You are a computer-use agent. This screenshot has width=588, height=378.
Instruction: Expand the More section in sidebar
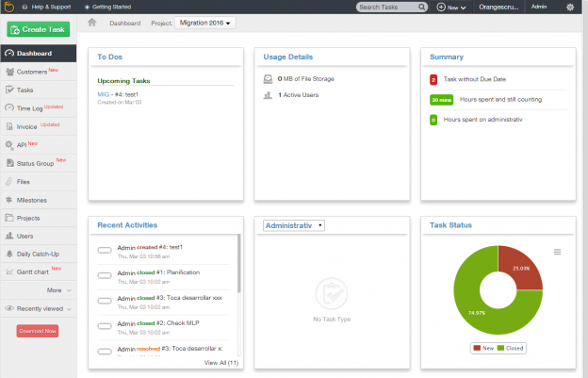coord(58,290)
